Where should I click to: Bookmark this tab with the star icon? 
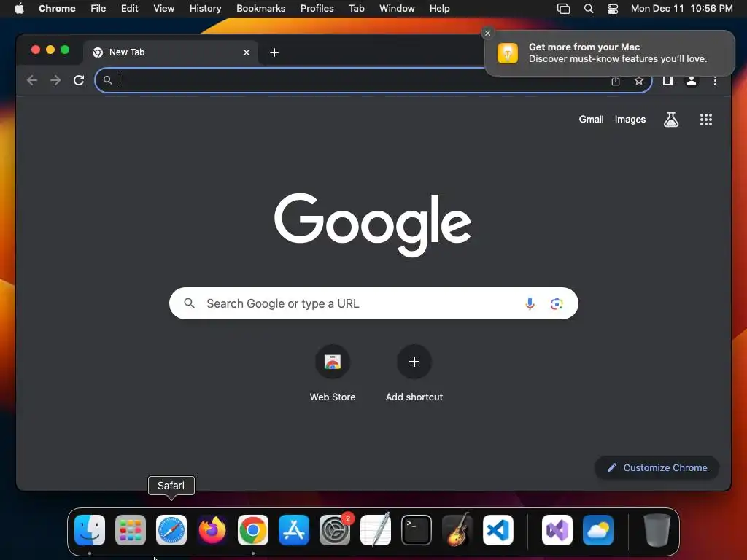click(x=639, y=81)
